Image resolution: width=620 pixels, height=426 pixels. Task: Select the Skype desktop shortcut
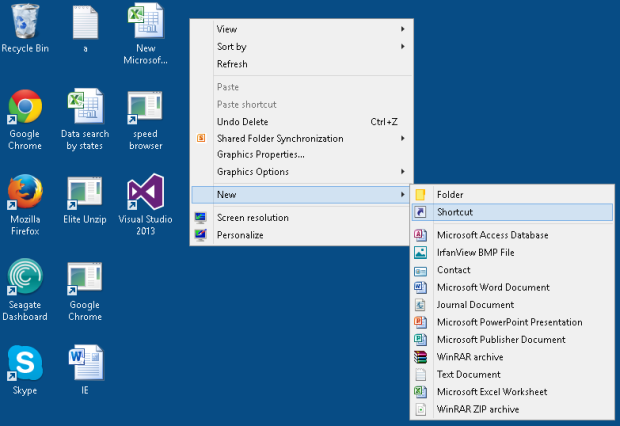(x=25, y=362)
